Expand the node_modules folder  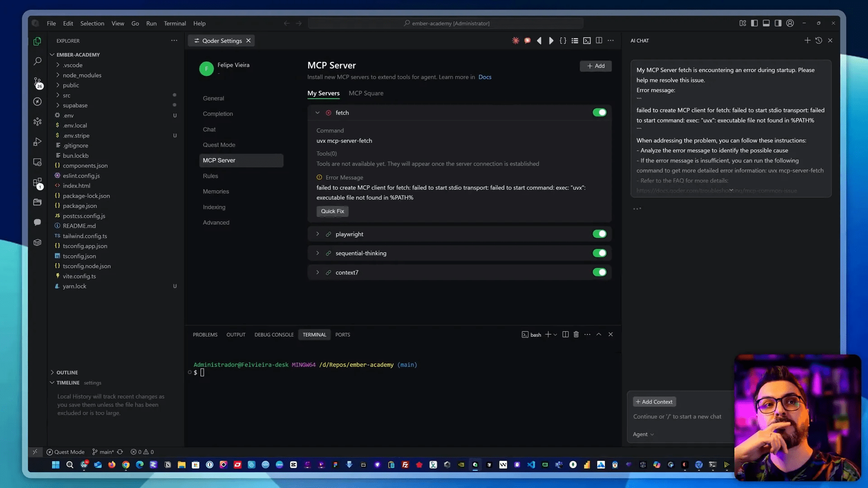pos(82,75)
